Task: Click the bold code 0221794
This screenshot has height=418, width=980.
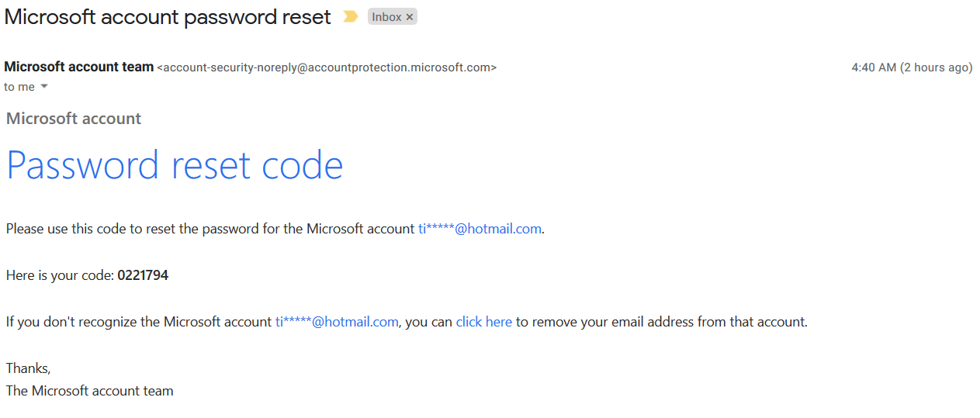Action: tap(143, 275)
